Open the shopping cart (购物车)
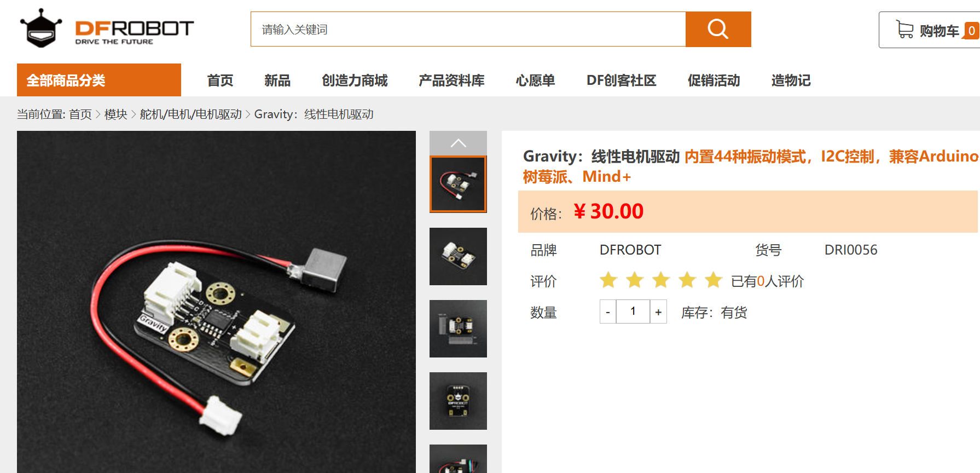The width and height of the screenshot is (980, 473). point(929,30)
